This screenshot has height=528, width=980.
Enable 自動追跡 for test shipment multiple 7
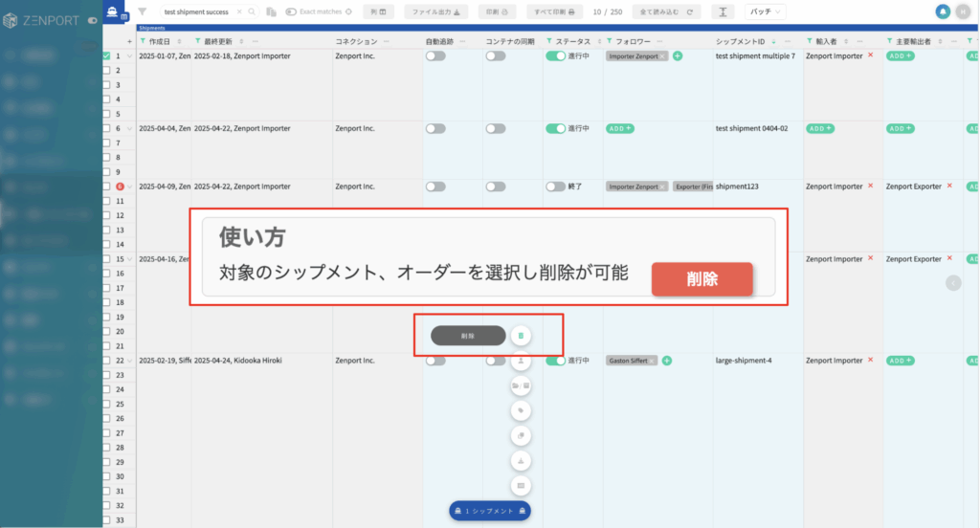point(435,56)
